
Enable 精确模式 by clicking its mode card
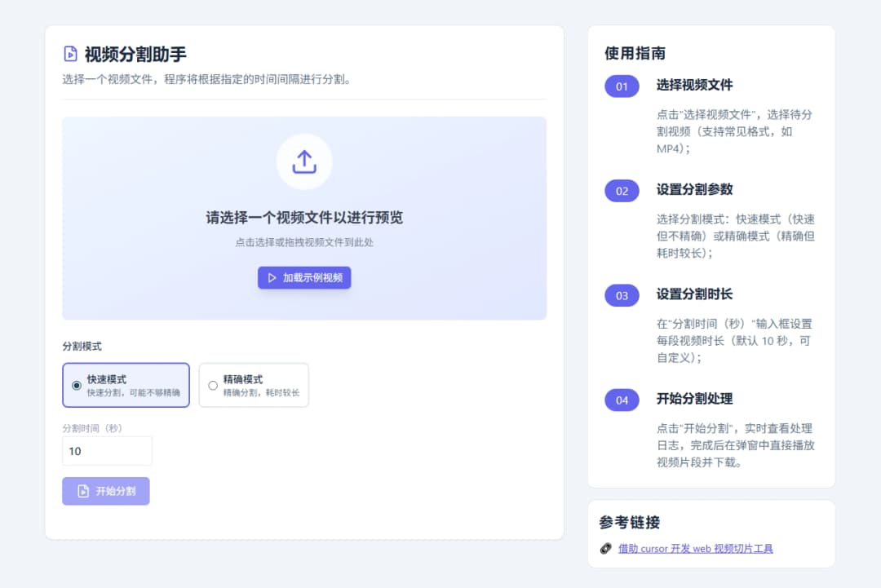coord(254,384)
